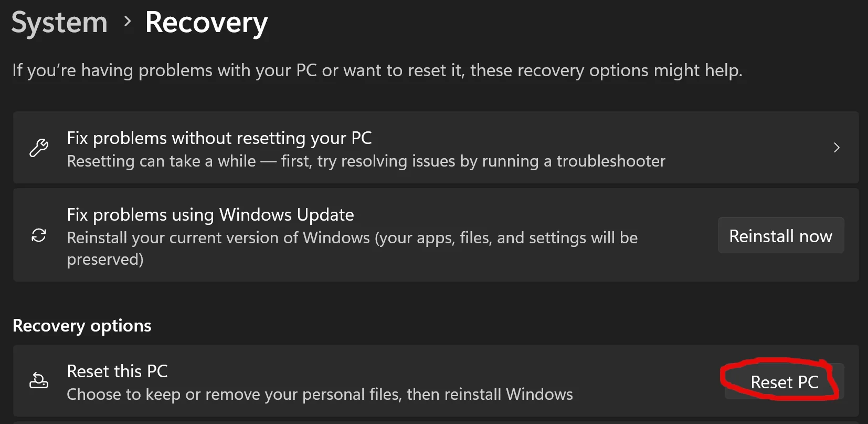The image size is (868, 424).
Task: Click the wrench troubleshooter icon
Action: coord(39,148)
